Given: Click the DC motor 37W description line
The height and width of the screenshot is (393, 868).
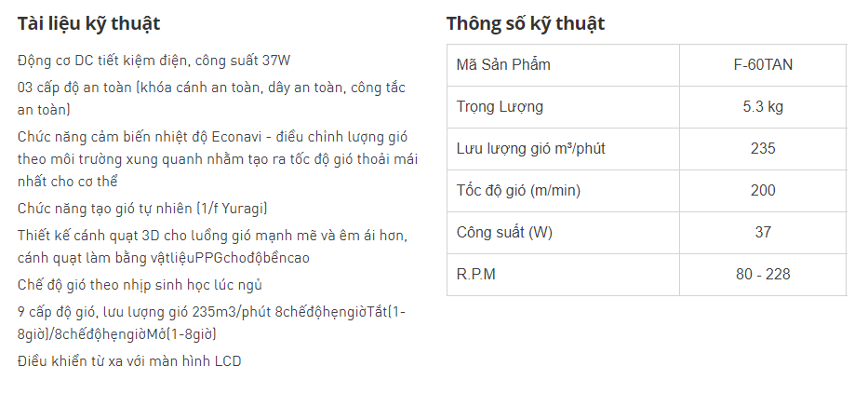Looking at the screenshot, I should pyautogui.click(x=154, y=61).
